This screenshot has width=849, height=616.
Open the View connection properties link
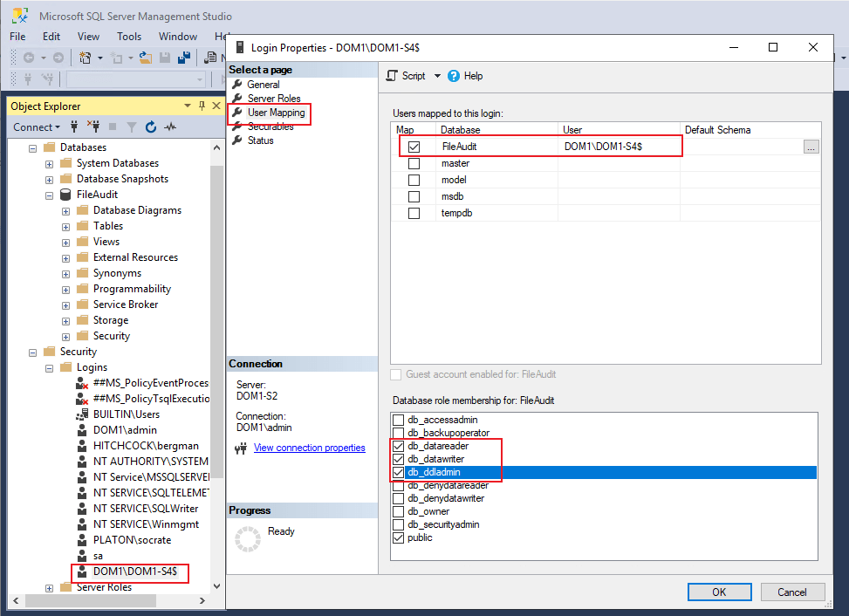point(309,448)
